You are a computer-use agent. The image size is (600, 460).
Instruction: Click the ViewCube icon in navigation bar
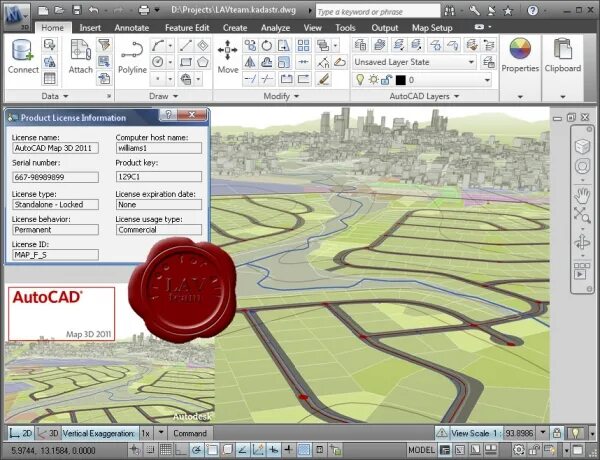pos(582,146)
